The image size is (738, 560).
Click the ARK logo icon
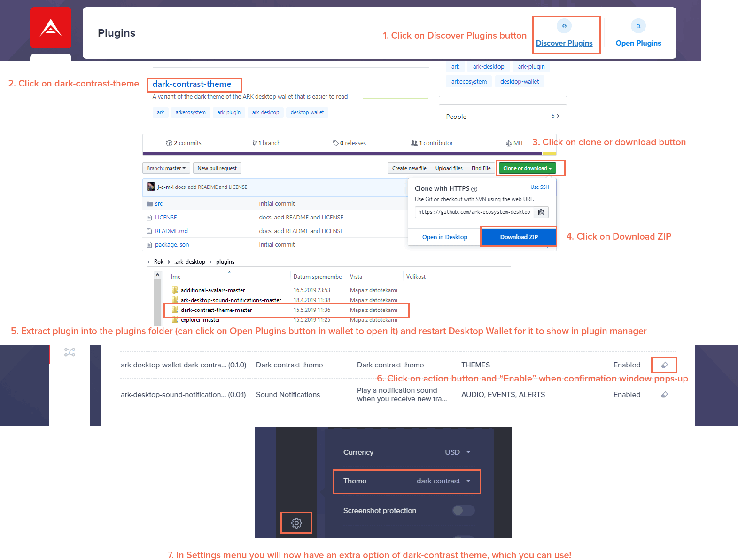pos(51,28)
